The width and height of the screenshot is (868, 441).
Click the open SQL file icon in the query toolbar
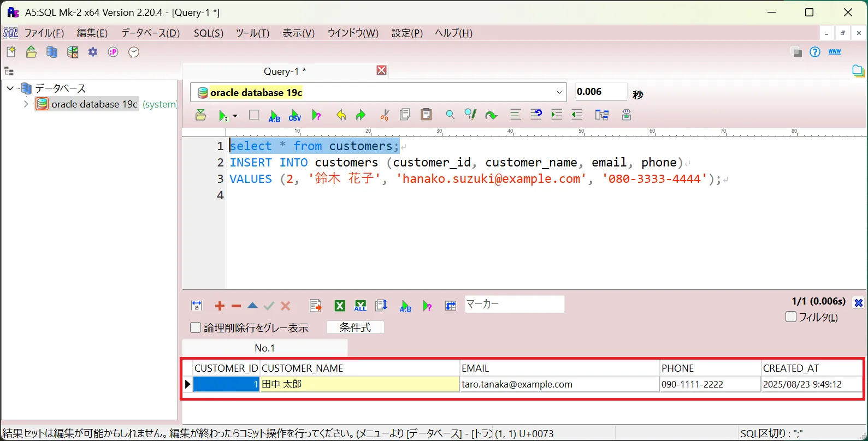point(200,115)
